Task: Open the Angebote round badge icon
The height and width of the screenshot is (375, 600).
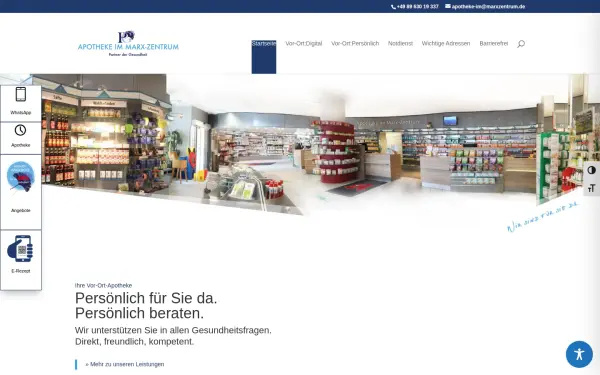Action: coord(21,177)
